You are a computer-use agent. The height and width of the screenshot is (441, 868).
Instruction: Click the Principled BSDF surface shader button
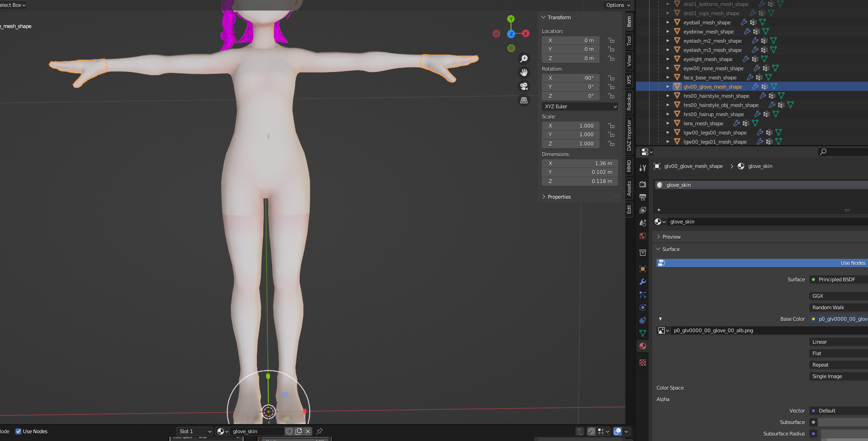(839, 279)
